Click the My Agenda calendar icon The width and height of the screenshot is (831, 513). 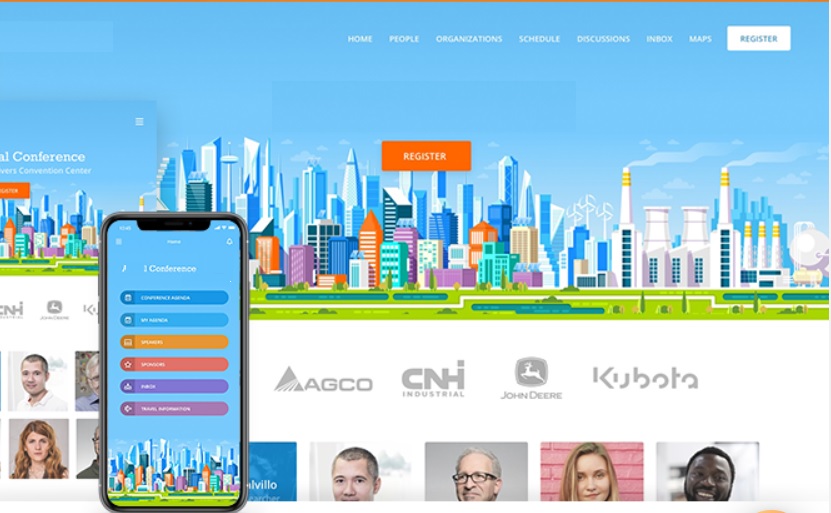[x=128, y=320]
